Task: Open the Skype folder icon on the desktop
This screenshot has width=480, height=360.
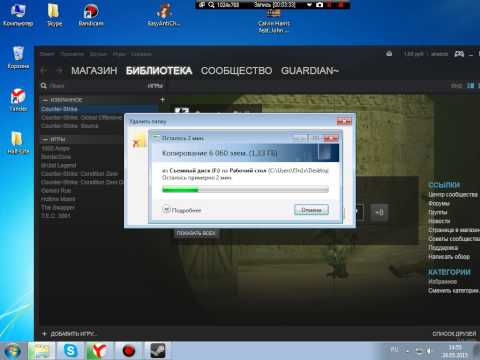Action: tap(54, 14)
